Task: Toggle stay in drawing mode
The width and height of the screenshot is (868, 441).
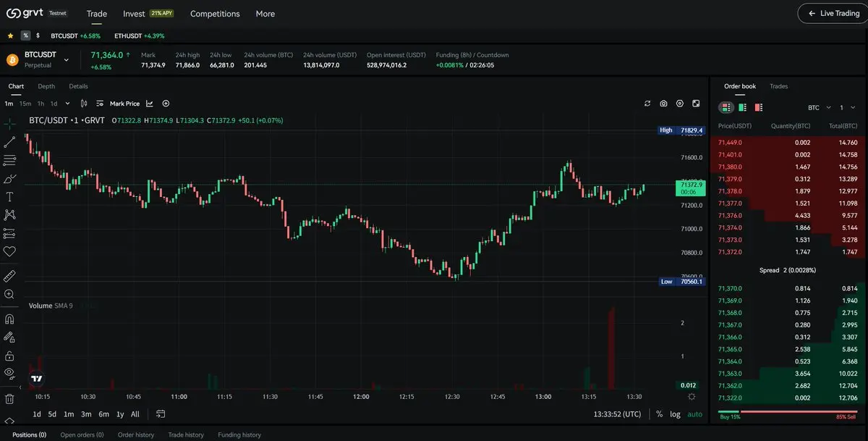Action: (x=9, y=337)
